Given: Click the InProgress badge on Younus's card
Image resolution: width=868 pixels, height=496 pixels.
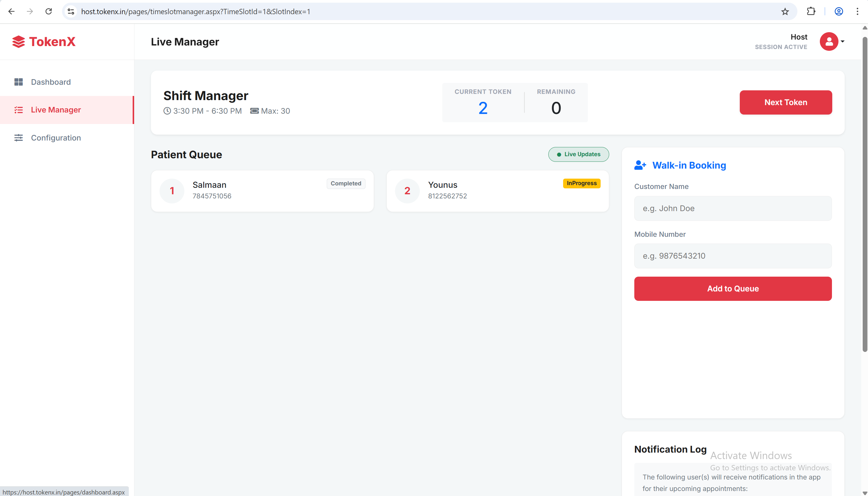Looking at the screenshot, I should click(581, 183).
